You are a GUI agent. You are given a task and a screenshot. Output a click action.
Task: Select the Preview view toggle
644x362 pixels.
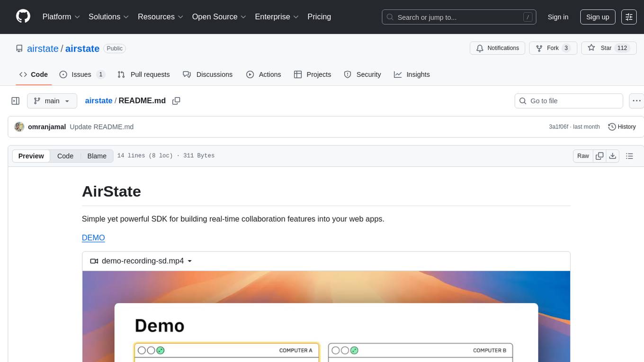[31, 156]
